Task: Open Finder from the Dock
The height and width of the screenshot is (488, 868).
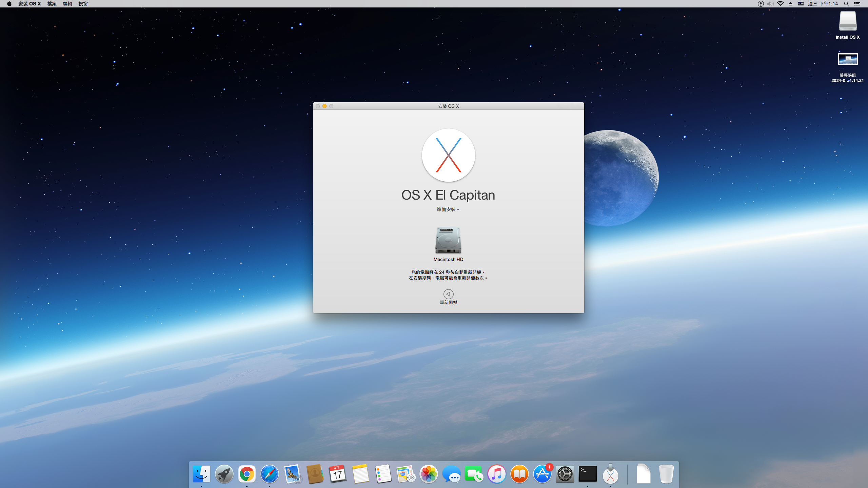Action: (201, 474)
